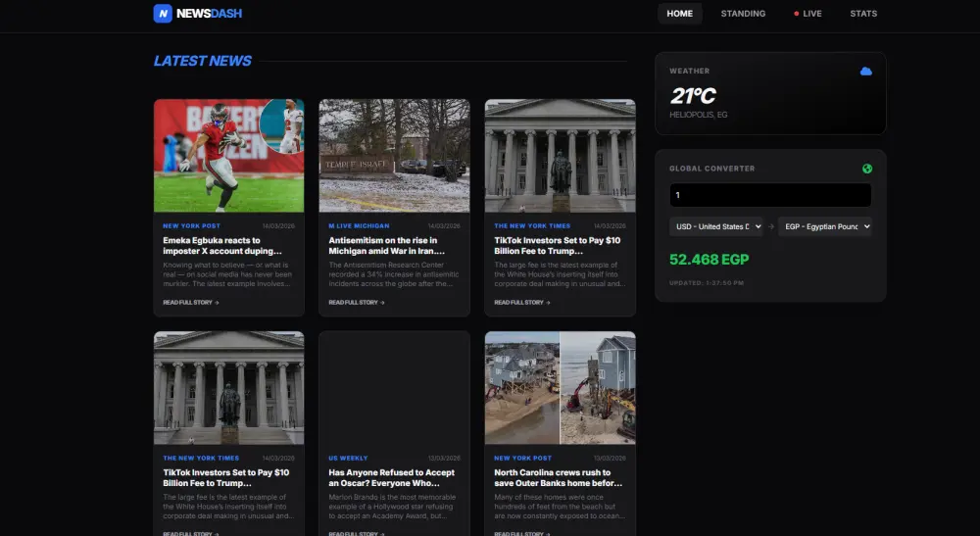Go to the LIVE tab
This screenshot has width=980, height=536.
tap(808, 14)
